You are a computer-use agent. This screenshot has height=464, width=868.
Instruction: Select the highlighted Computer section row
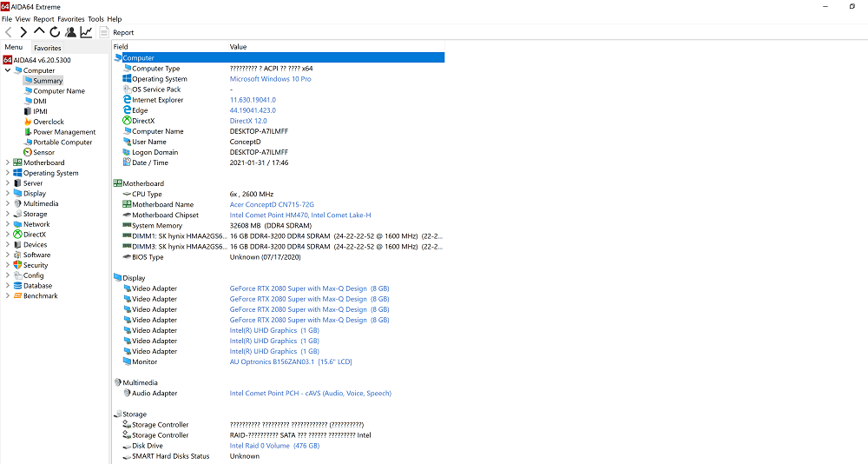279,57
